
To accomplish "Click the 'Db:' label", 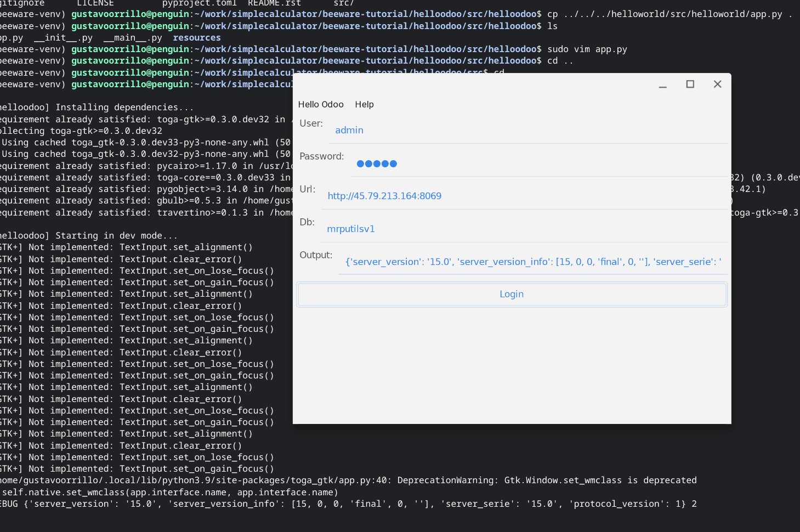I will [x=307, y=222].
